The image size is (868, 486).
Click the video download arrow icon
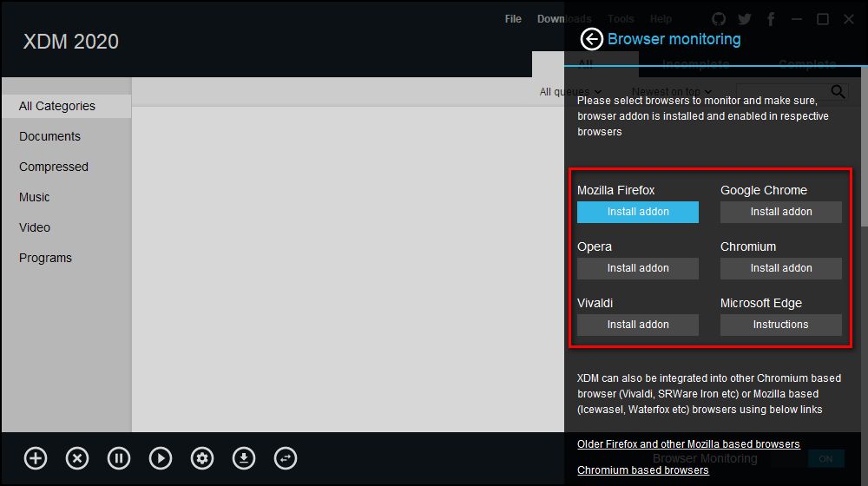[244, 458]
